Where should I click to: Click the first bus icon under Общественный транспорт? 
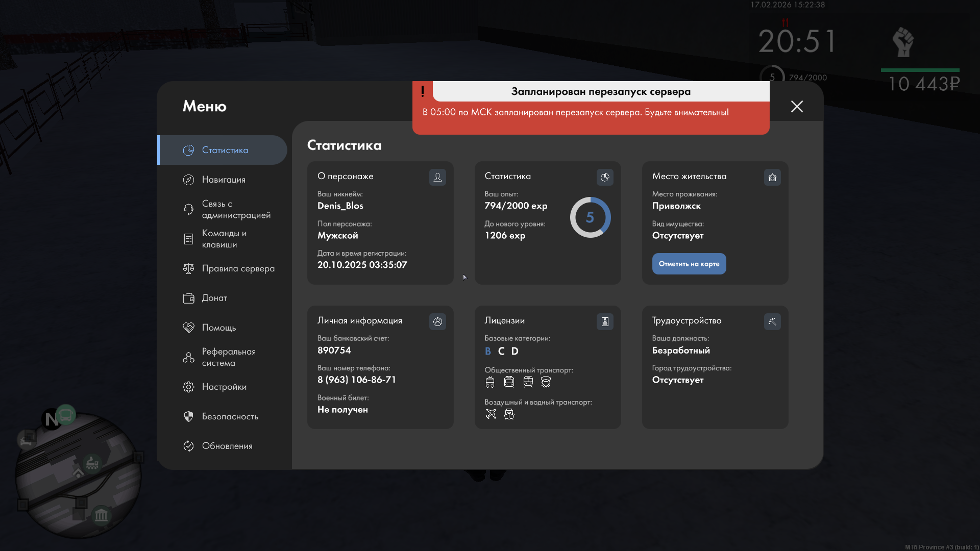click(x=490, y=382)
